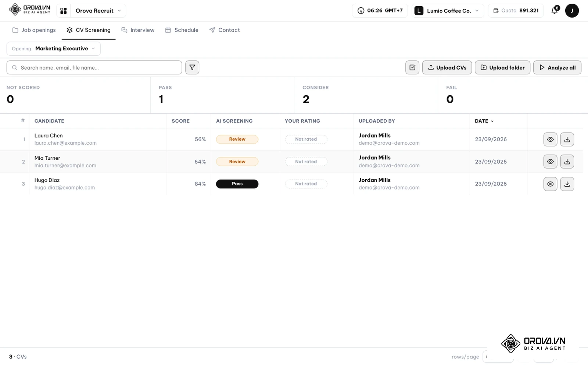Click the filter funnel icon
588x368 pixels.
tap(192, 68)
